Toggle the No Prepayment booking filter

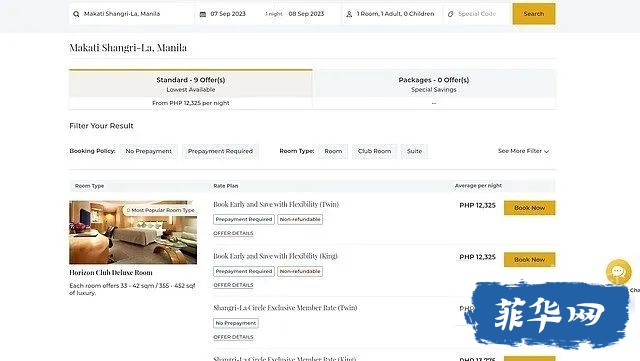click(x=149, y=151)
